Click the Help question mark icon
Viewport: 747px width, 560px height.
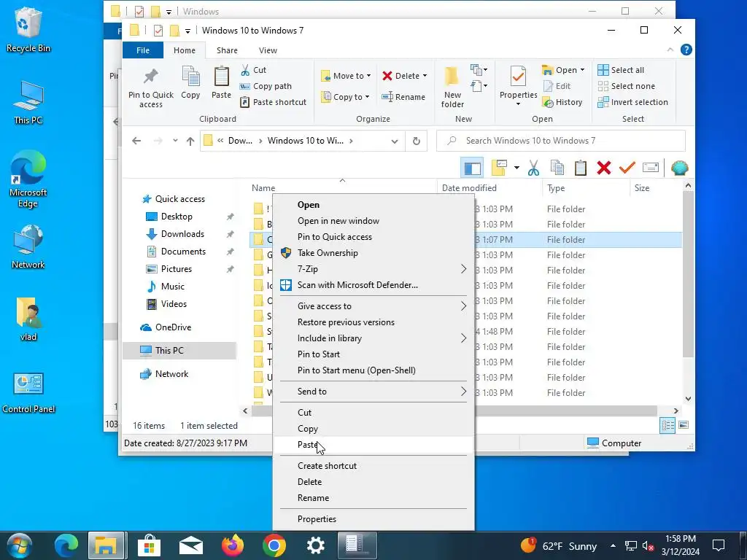coord(686,50)
